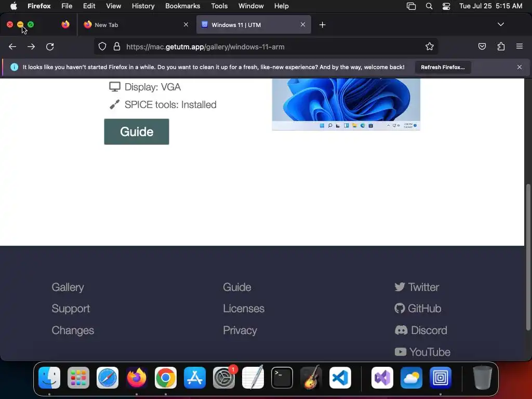The width and height of the screenshot is (532, 399).
Task: Open Visual Studio purple icon in Dock
Action: [382, 378]
